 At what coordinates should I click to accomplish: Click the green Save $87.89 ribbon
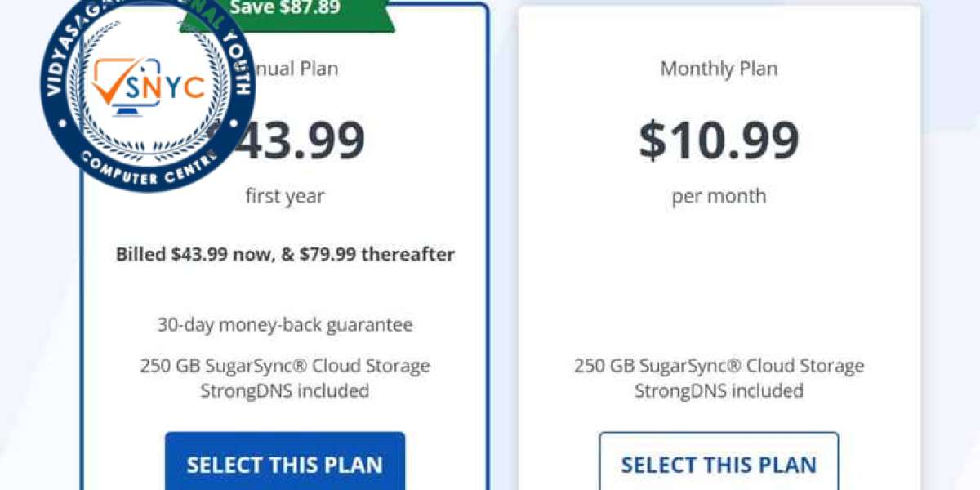(286, 11)
